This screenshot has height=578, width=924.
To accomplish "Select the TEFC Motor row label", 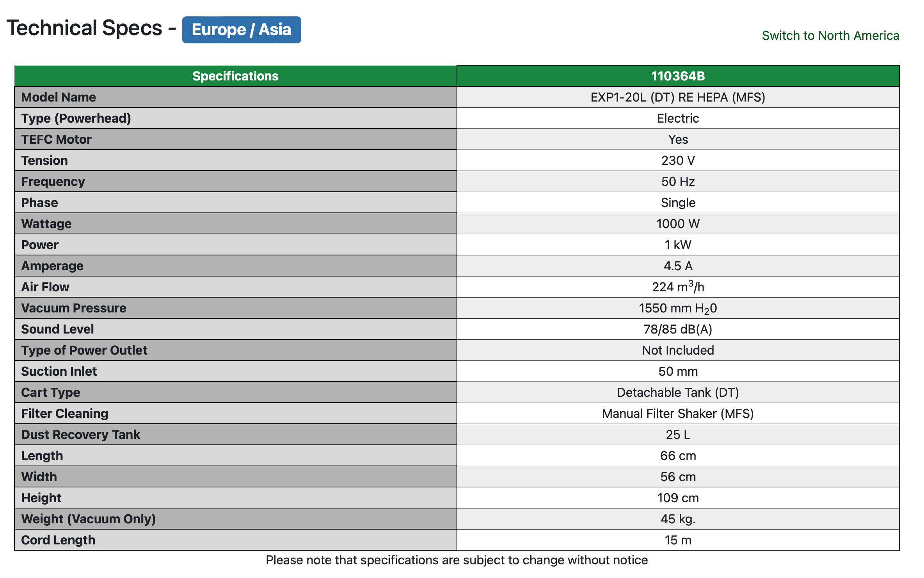I will click(x=56, y=139).
